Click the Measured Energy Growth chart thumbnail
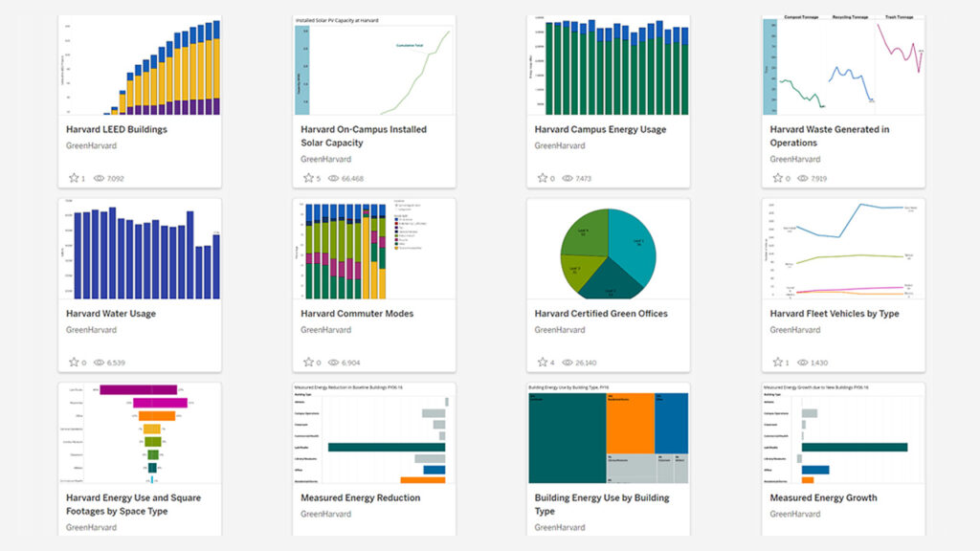This screenshot has height=551, width=980. tap(843, 433)
